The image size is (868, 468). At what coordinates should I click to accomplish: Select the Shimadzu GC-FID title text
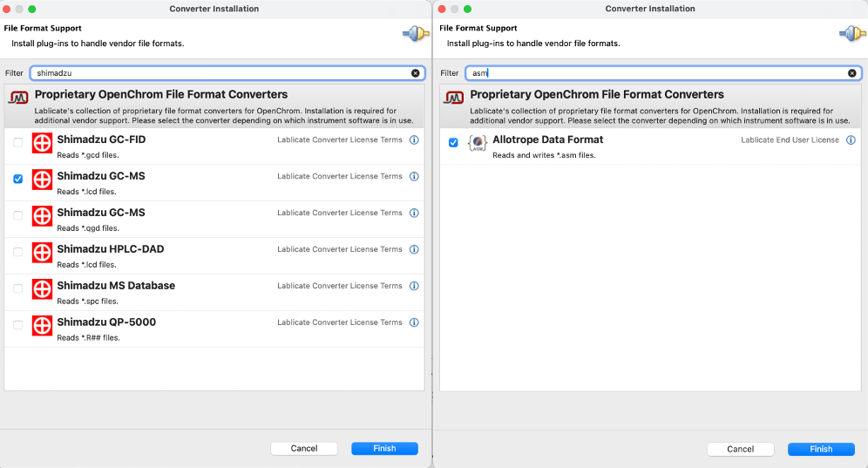pyautogui.click(x=101, y=139)
